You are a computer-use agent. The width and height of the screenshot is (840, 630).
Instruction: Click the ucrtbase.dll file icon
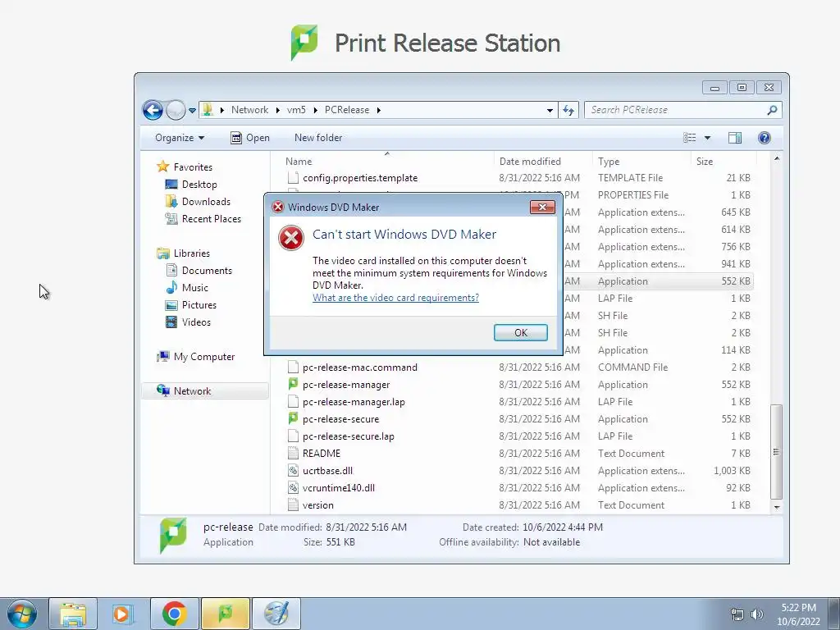[x=293, y=470]
